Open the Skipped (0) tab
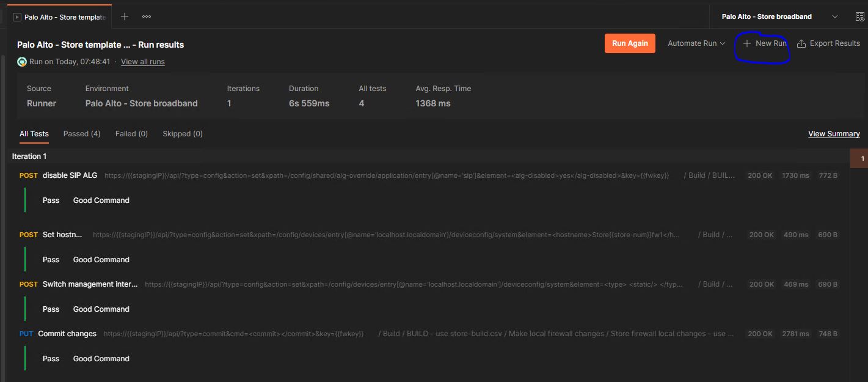 (182, 133)
